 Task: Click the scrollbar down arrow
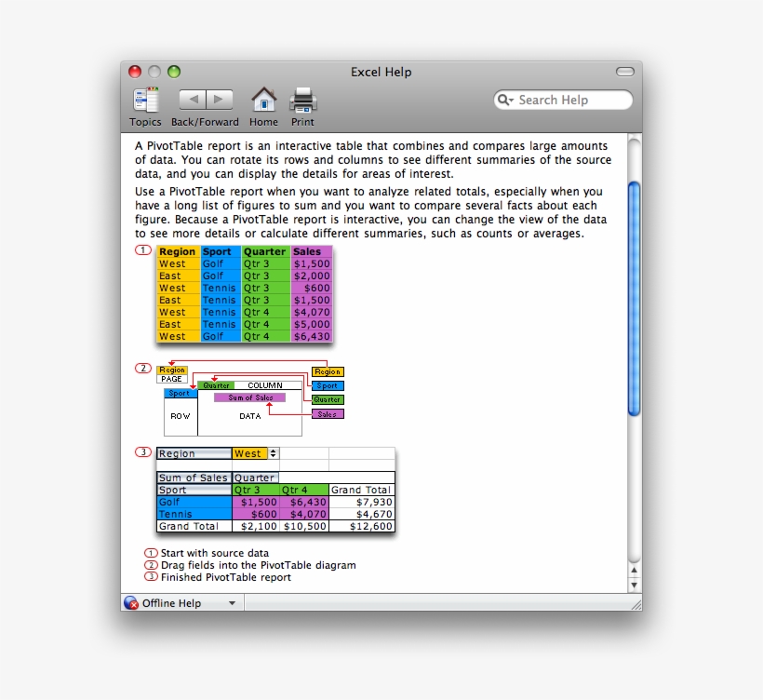[x=634, y=585]
